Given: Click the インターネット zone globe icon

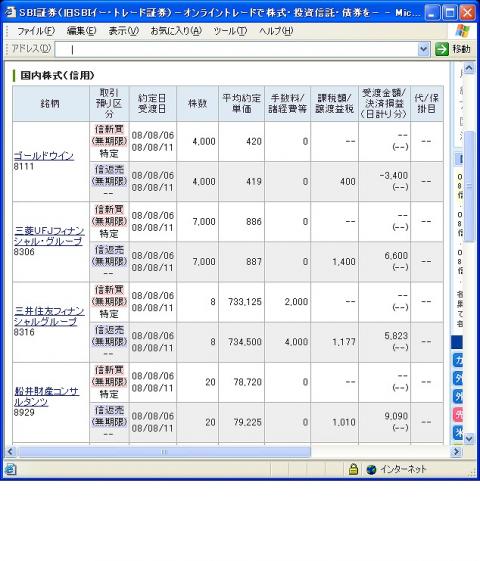Looking at the screenshot, I should 371,469.
